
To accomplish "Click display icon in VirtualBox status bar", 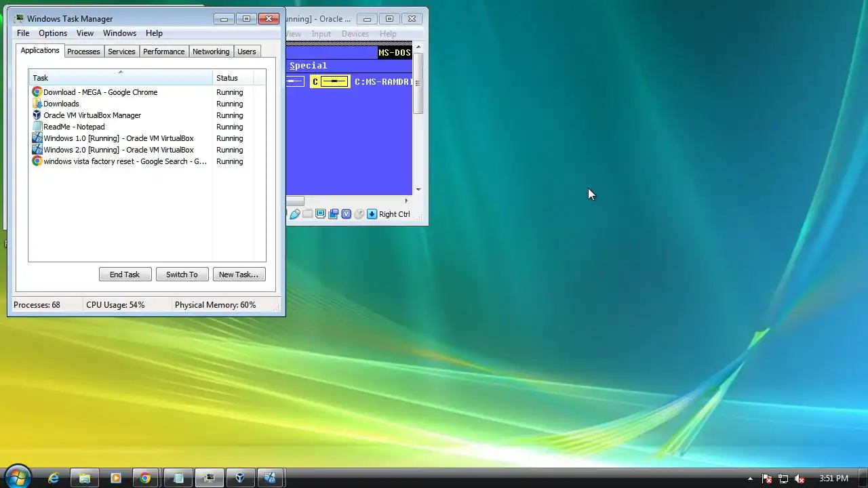I will tap(321, 214).
